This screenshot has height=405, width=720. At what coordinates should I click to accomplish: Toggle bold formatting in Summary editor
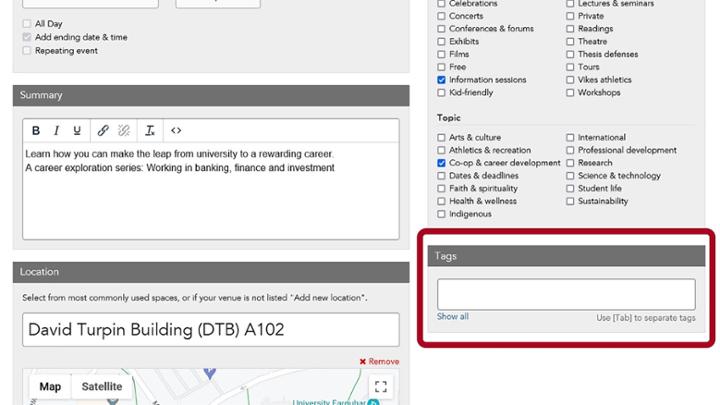coord(36,130)
